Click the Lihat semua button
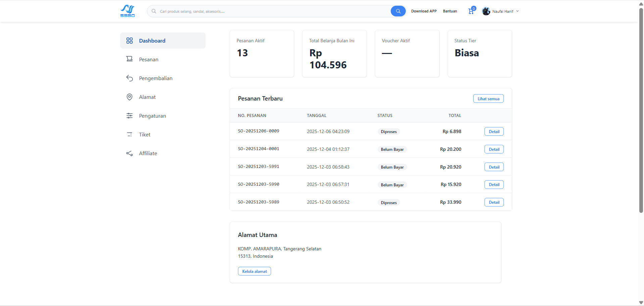This screenshot has width=644, height=306. tap(488, 99)
